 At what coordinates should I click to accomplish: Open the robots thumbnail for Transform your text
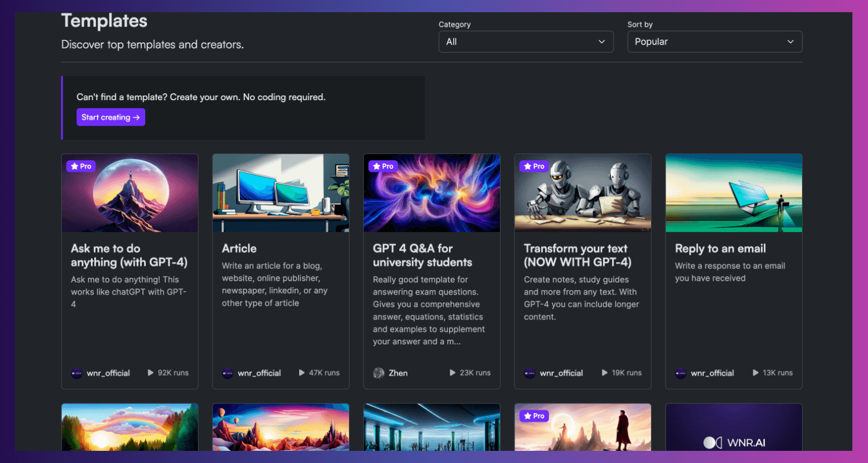(583, 193)
